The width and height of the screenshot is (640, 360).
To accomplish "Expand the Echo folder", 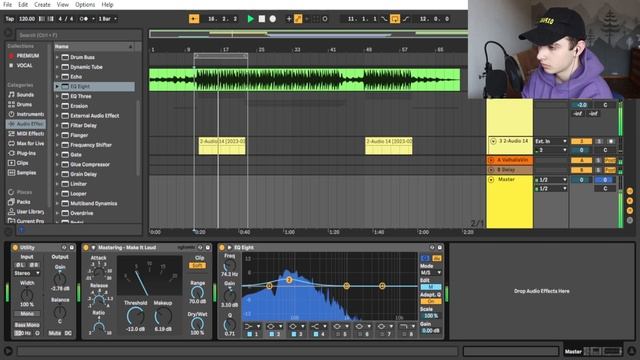I will [57, 77].
